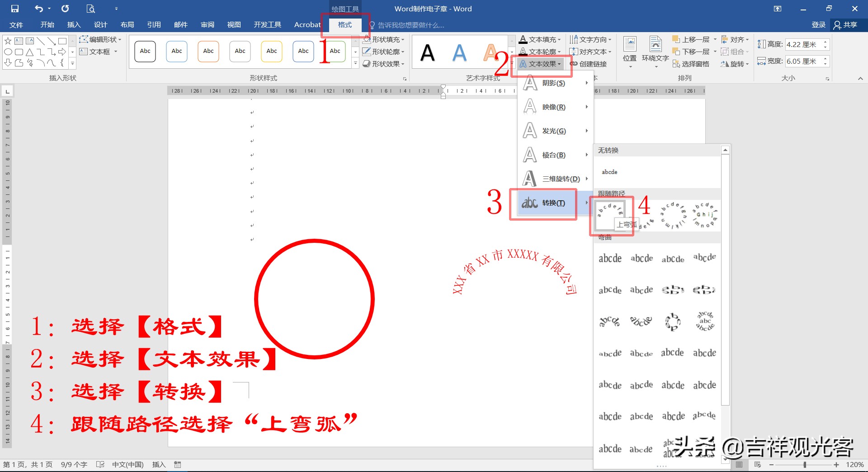
Task: Select the yellow-outlined Abc shape style
Action: tap(272, 51)
